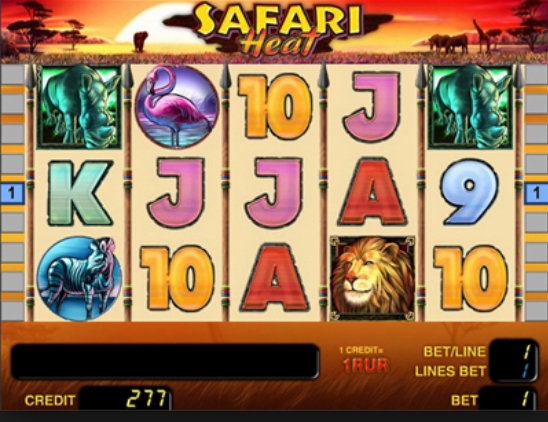Click the green K symbol

[x=80, y=193]
